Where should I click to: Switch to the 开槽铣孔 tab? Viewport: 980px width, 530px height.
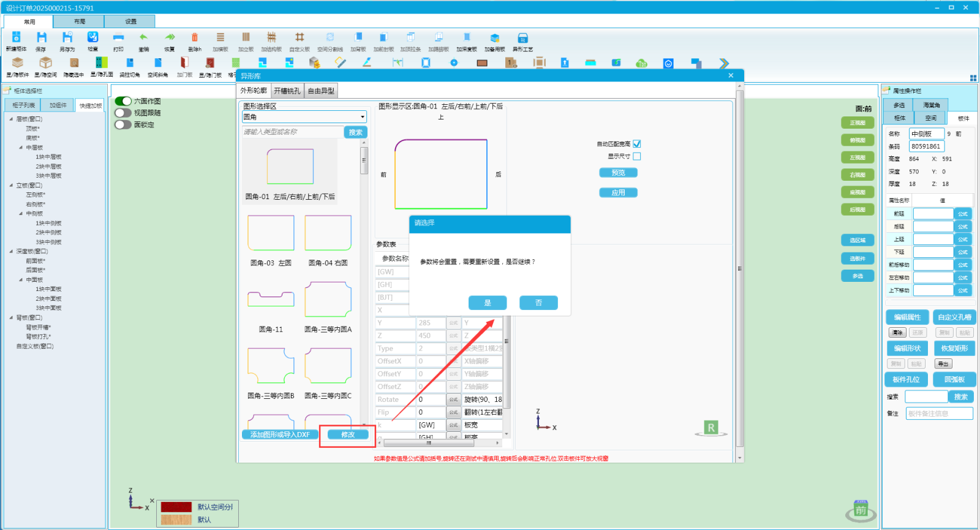287,91
